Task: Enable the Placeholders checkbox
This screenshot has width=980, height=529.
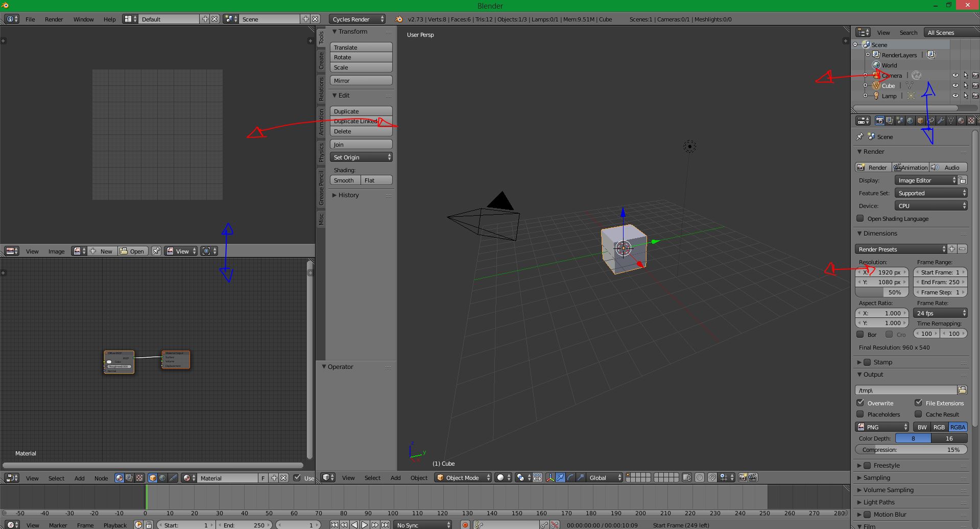Action: pos(860,414)
